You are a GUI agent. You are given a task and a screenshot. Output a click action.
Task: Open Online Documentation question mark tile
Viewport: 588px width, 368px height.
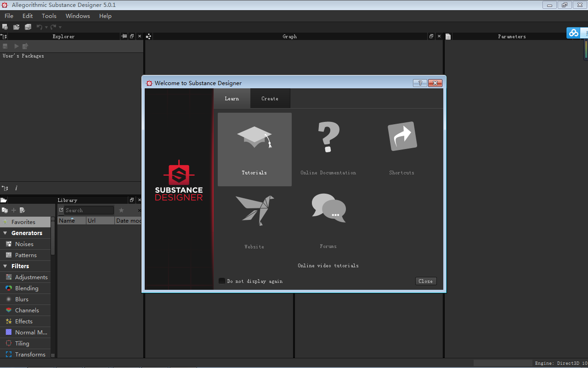coord(328,149)
